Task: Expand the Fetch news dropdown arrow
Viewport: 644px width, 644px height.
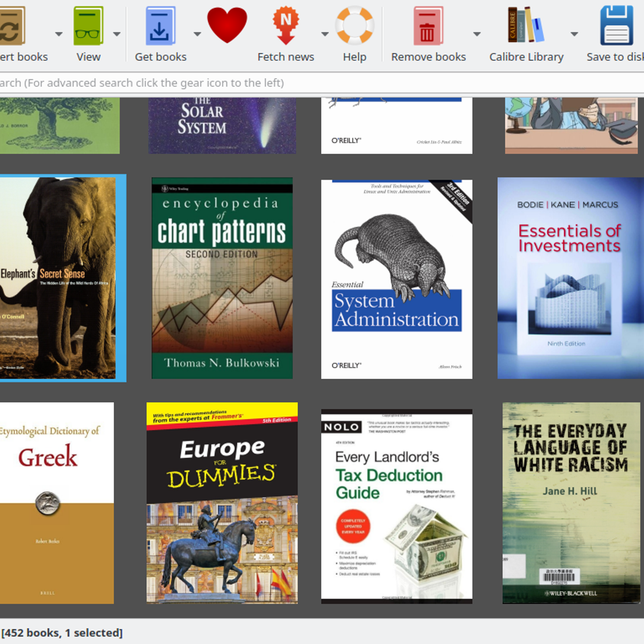Action: coord(325,34)
